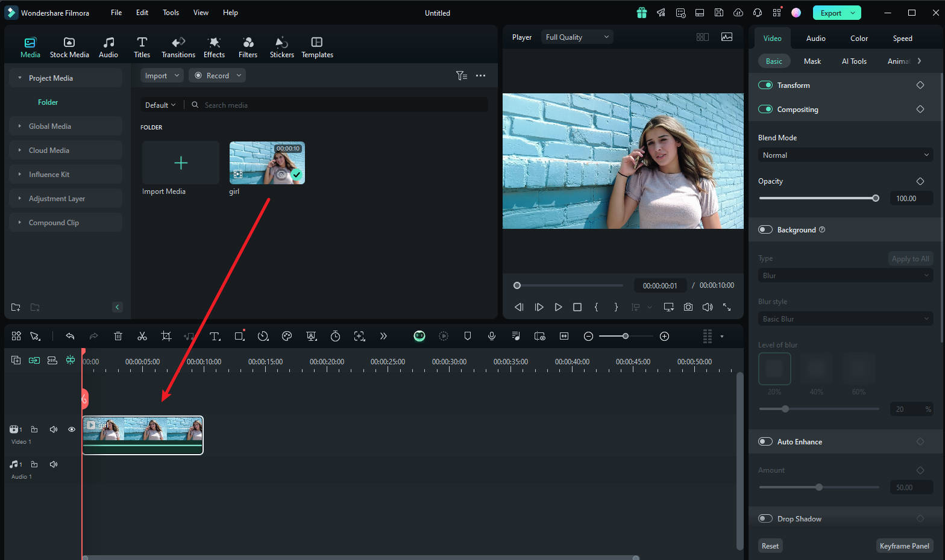Select the Crop tool in timeline toolbar

tap(166, 336)
